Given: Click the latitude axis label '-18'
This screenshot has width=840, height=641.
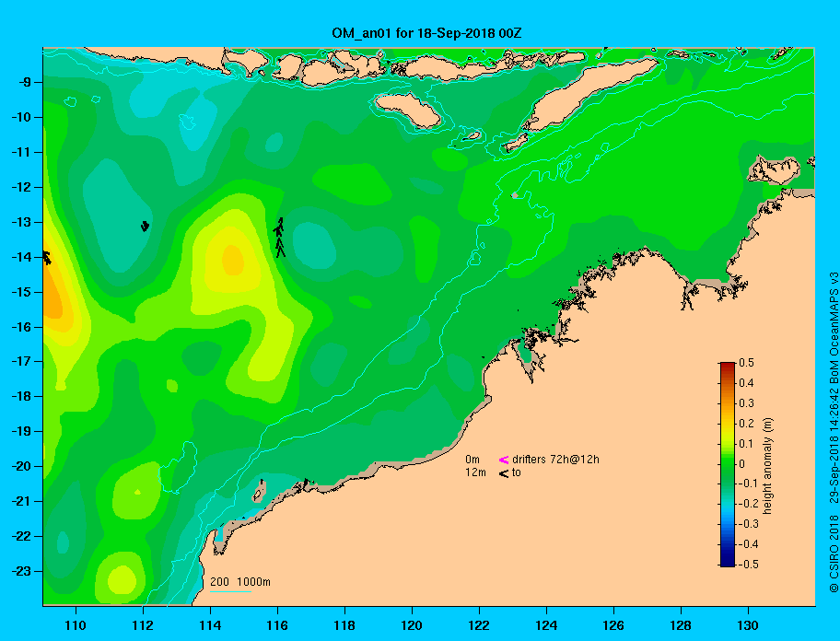Looking at the screenshot, I should point(21,397).
